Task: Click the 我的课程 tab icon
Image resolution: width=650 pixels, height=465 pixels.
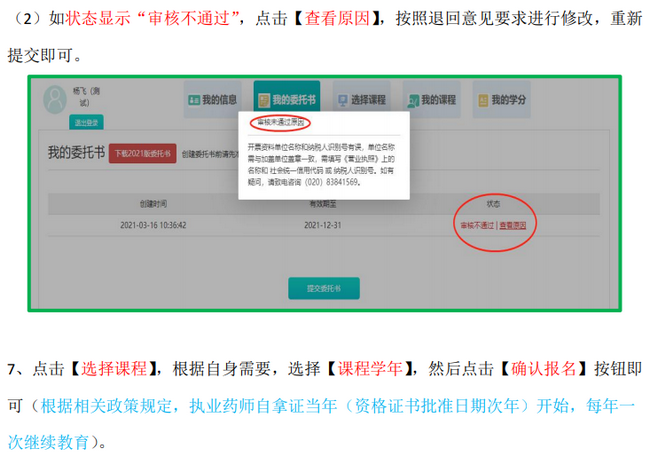Action: [412, 100]
